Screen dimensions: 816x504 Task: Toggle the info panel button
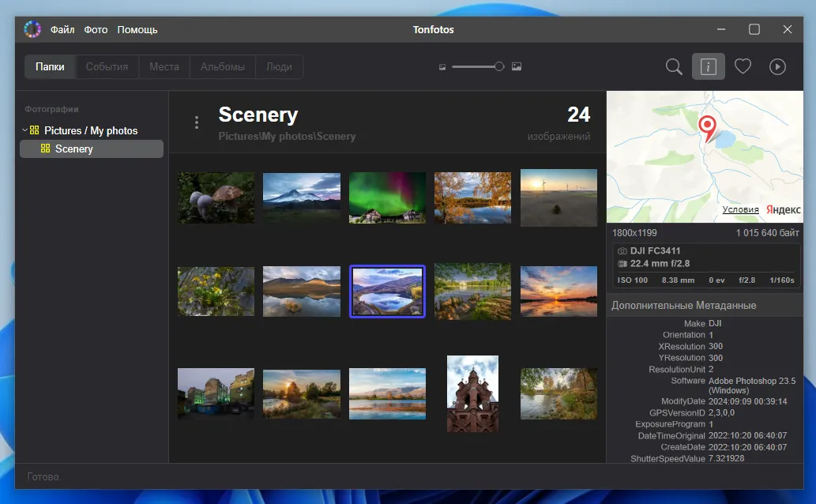[708, 67]
